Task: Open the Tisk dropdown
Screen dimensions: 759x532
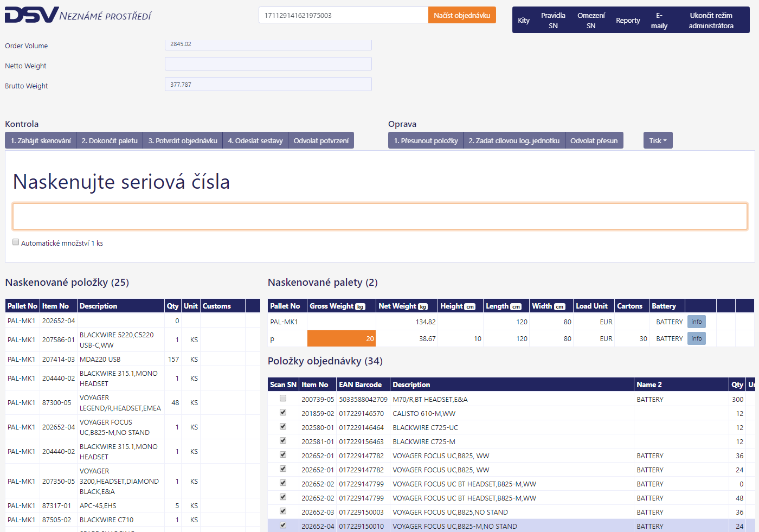Action: tap(658, 140)
